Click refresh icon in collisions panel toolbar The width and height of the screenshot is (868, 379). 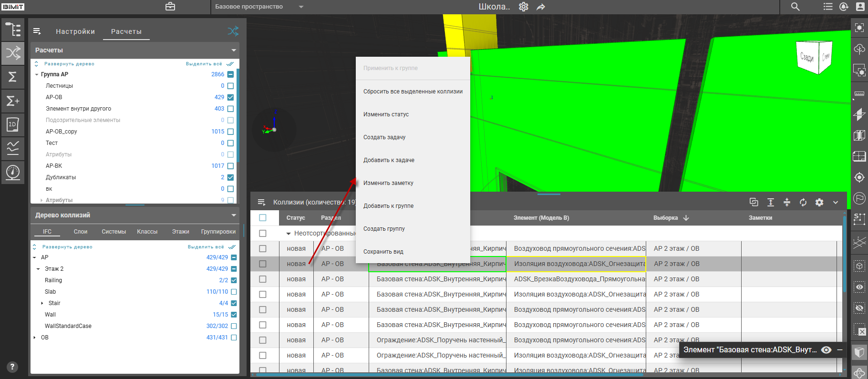click(803, 202)
